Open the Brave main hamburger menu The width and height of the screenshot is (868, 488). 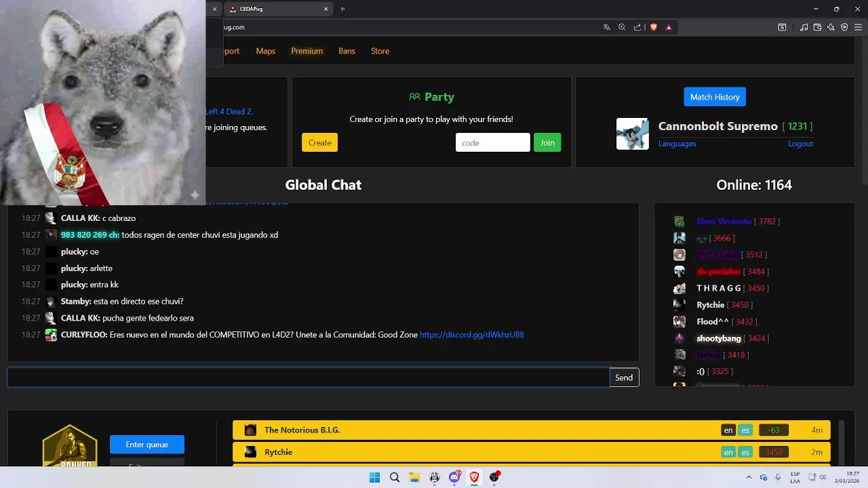[859, 27]
